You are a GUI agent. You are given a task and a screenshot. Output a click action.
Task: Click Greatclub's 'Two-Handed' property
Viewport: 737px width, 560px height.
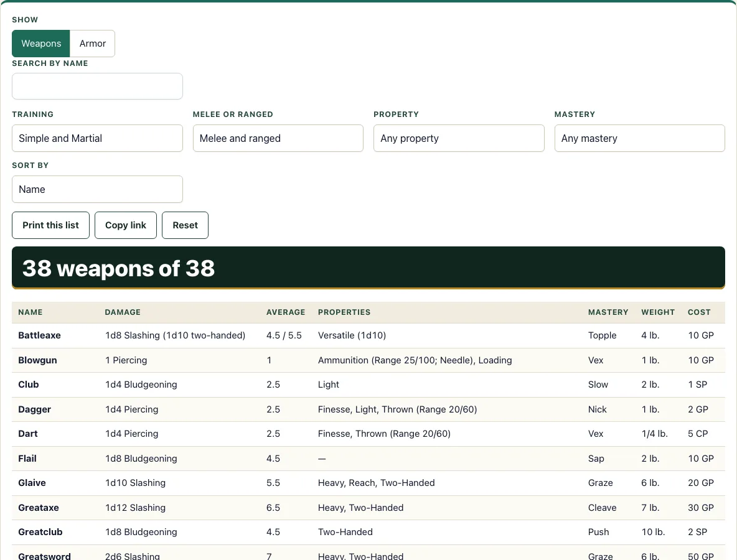345,532
